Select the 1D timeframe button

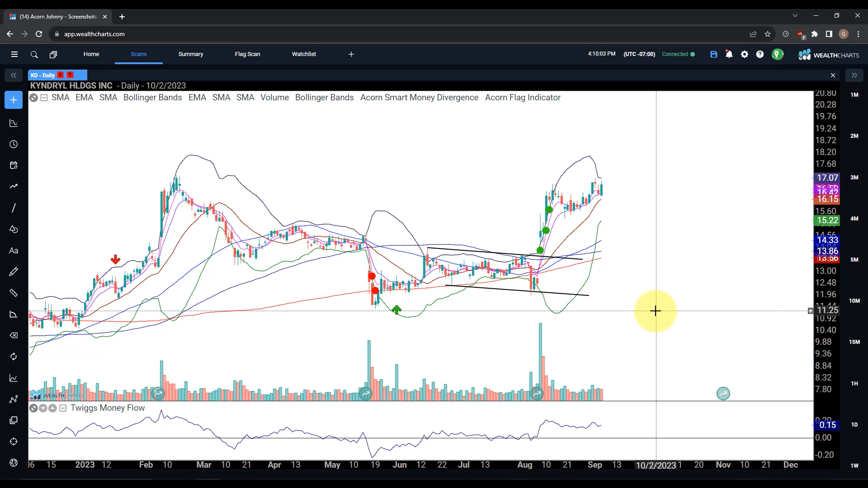coord(854,425)
